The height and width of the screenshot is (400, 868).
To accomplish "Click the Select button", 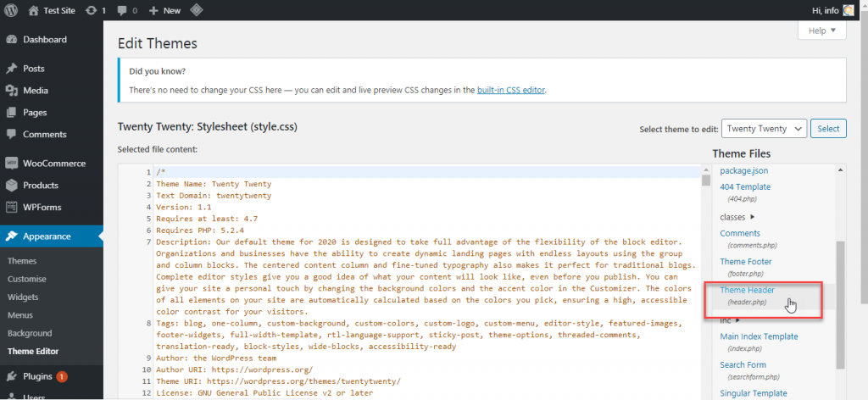I will coord(828,128).
